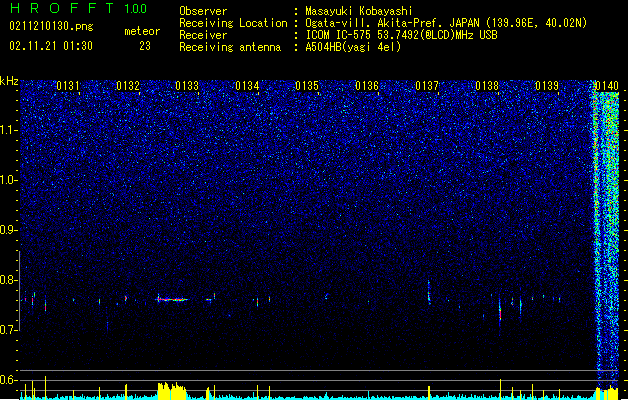Click the 0131 time marker
The image size is (629, 400).
click(68, 86)
